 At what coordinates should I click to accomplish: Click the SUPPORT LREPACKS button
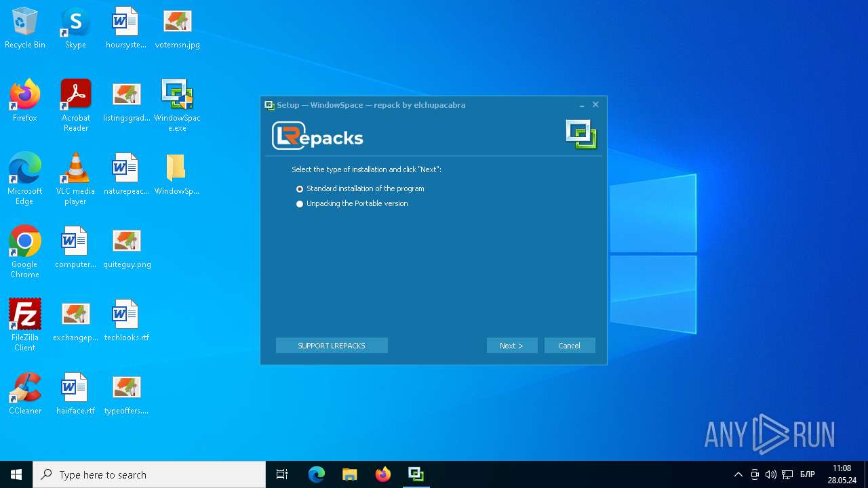click(332, 346)
